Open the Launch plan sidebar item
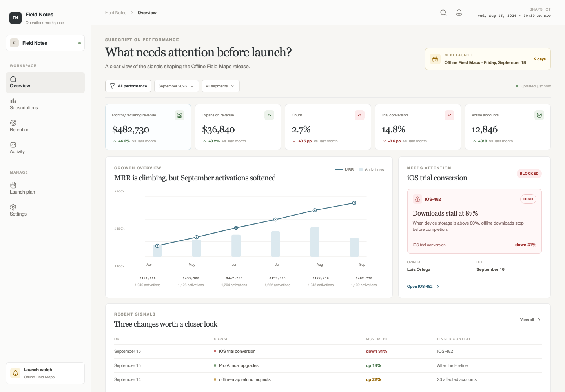565x392 pixels. click(45, 189)
